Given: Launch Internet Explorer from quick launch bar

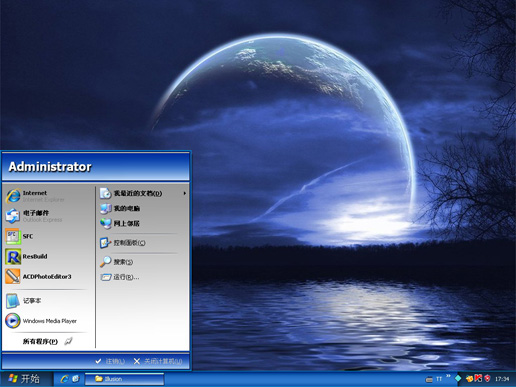Looking at the screenshot, I should (x=64, y=379).
